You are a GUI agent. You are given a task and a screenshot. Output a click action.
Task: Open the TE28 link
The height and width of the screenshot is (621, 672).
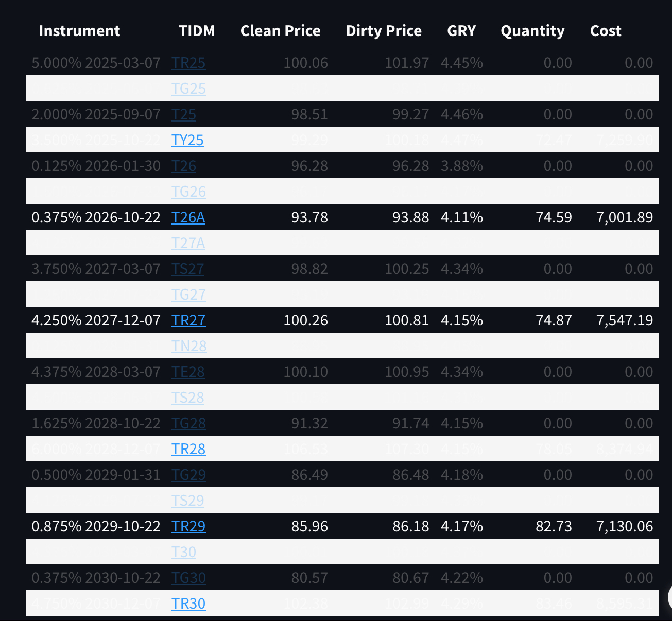[188, 372]
